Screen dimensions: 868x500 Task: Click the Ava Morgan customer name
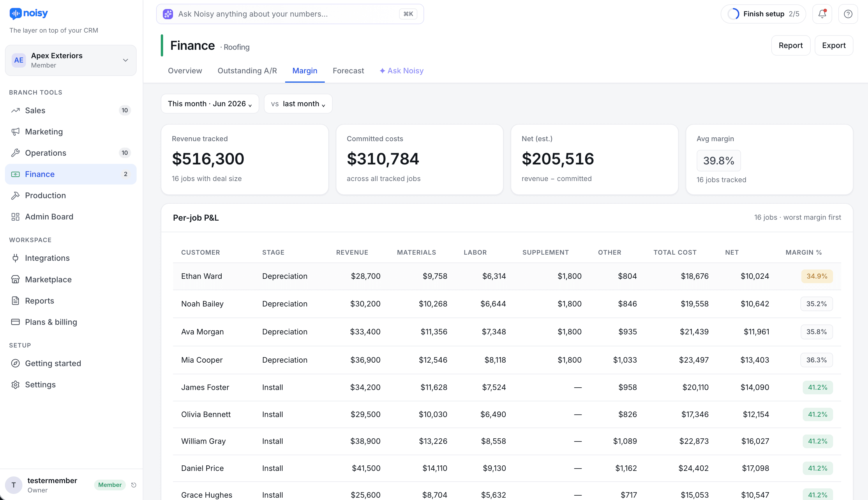(x=202, y=332)
